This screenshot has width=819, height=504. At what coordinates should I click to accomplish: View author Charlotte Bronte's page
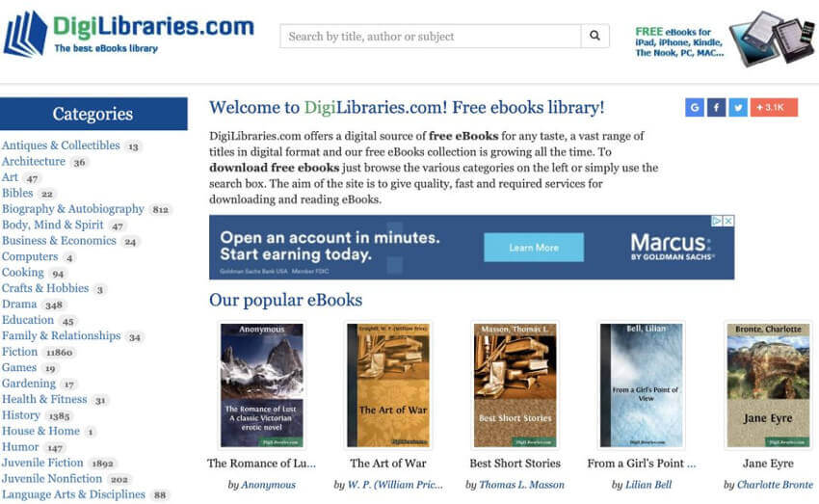775,485
